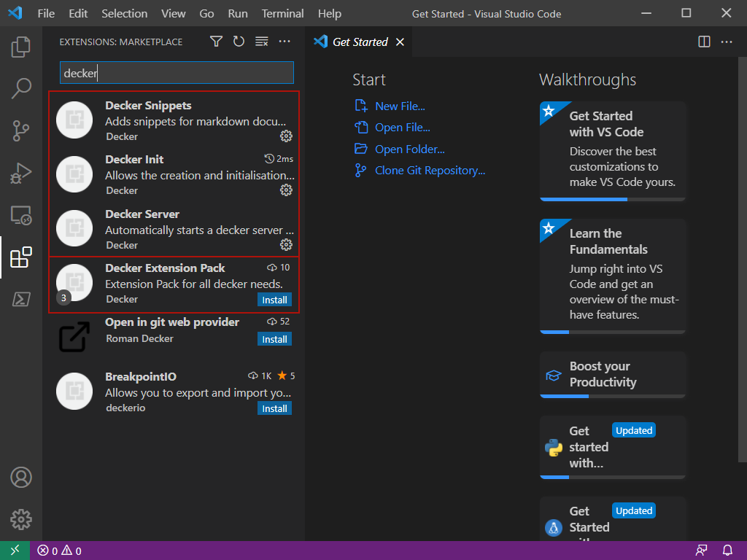Viewport: 747px width, 560px height.
Task: Split the editor to the right
Action: (x=704, y=42)
